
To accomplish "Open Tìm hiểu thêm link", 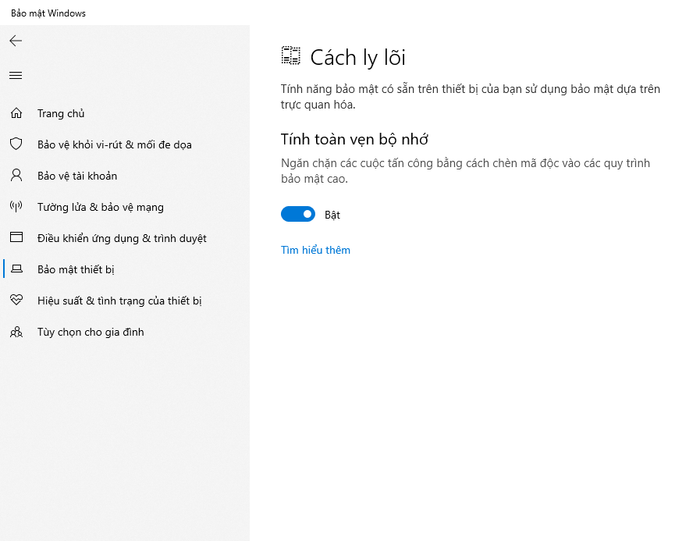I will click(x=315, y=250).
